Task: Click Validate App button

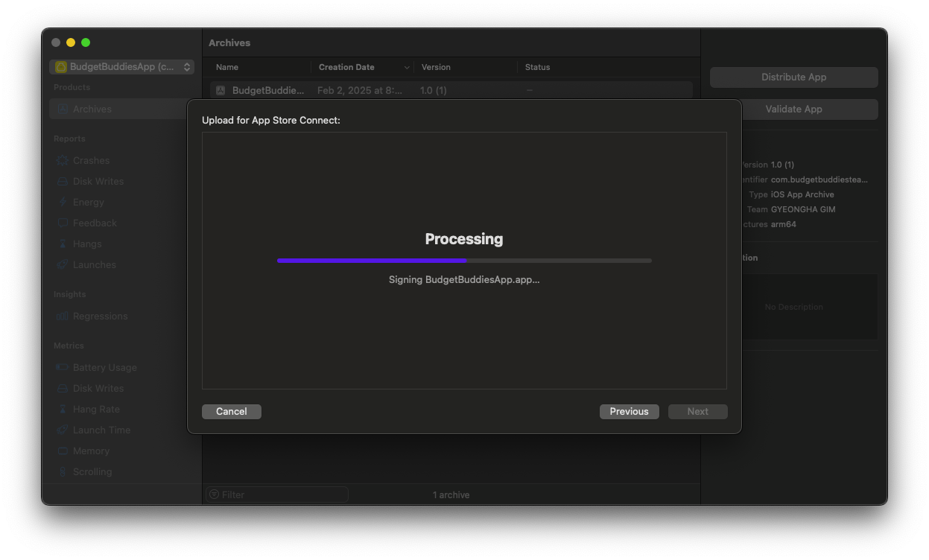Action: tap(794, 109)
